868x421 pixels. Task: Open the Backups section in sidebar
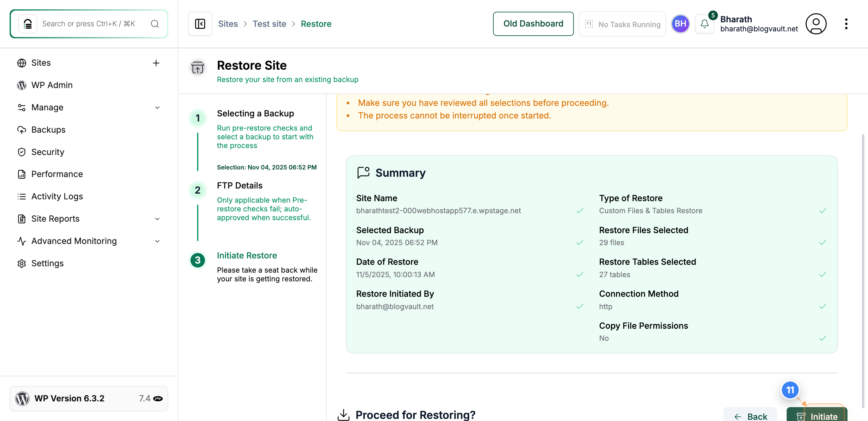(x=49, y=129)
